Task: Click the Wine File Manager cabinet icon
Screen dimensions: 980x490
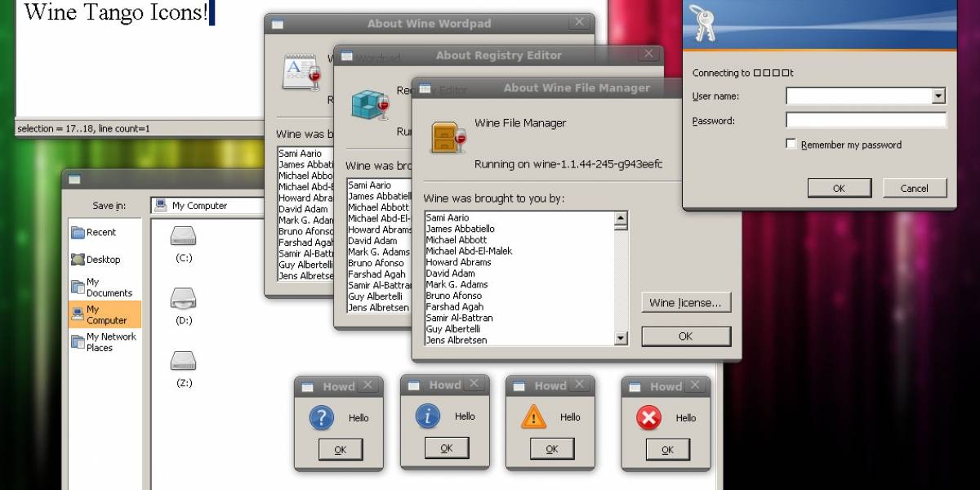Action: 448,137
